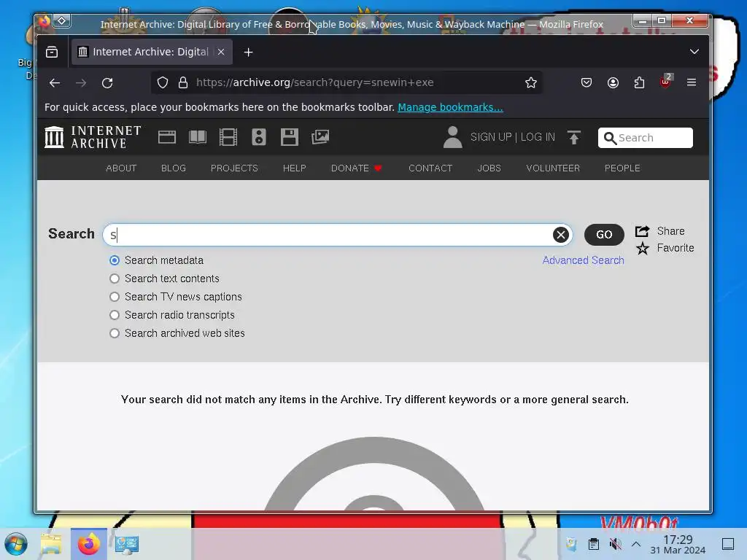Image resolution: width=747 pixels, height=560 pixels.
Task: Click the address bar URL
Action: pos(315,82)
